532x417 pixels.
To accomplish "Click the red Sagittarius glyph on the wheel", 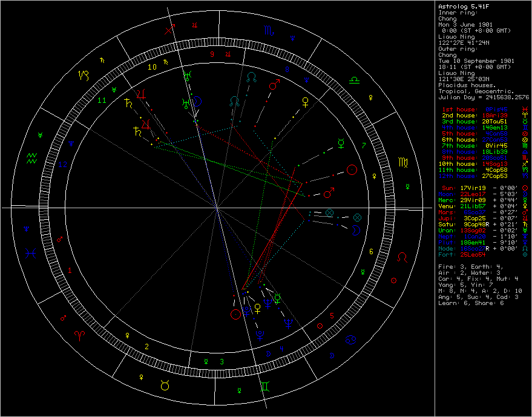I will coord(171,28).
